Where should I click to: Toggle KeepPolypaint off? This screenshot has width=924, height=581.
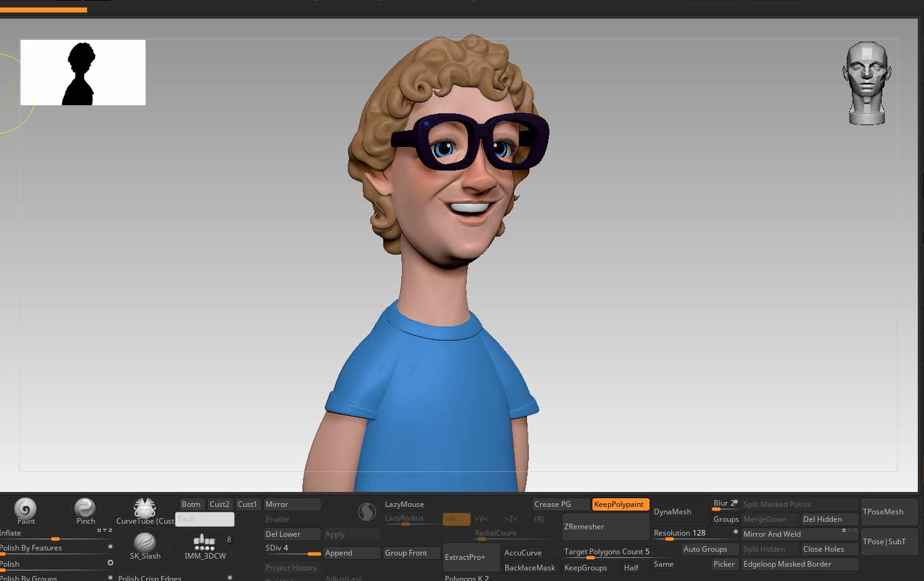[x=620, y=504]
